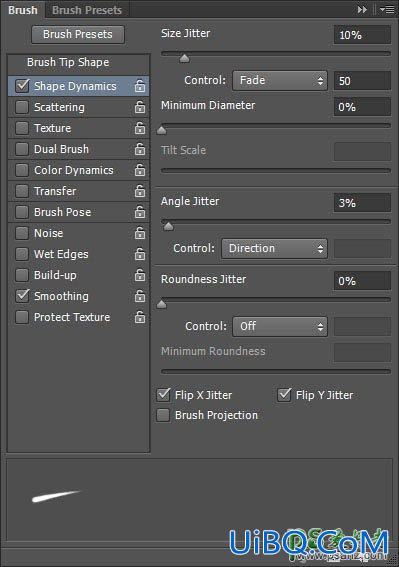Viewport: 399px width, 567px height.
Task: Open Angle Jitter Control dropdown set to Direction
Action: [x=274, y=248]
